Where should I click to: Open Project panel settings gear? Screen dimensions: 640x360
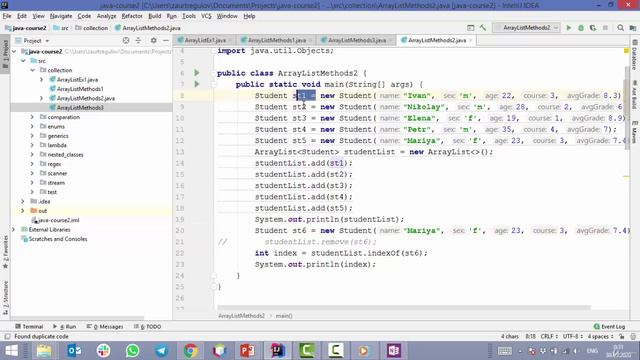click(153, 40)
